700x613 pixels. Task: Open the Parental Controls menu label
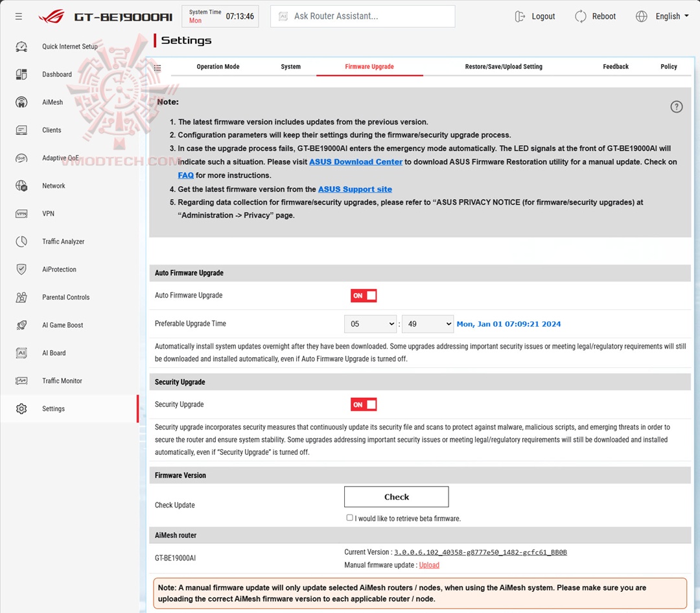65,297
